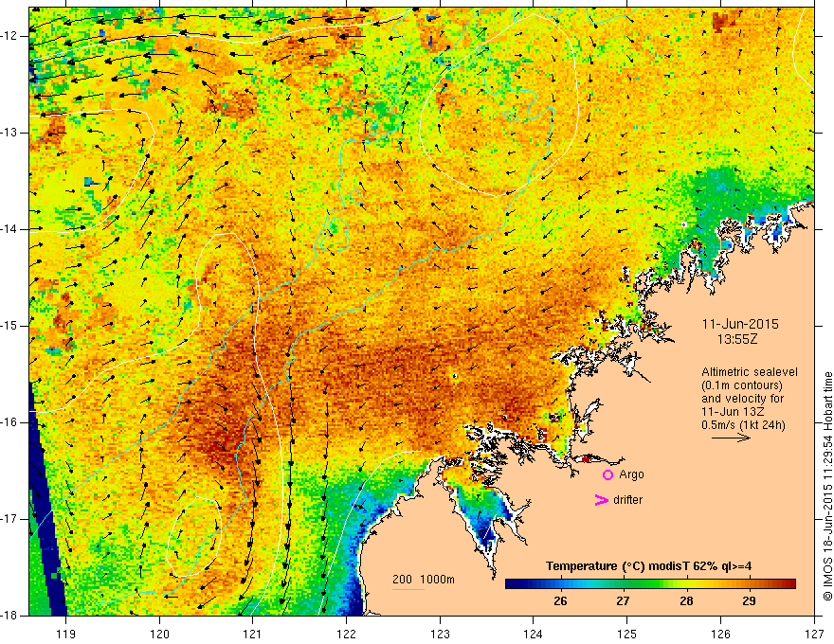Click the 0.5m/s velocity scale arrow
Screen dimensions: 834x644
tap(731, 438)
